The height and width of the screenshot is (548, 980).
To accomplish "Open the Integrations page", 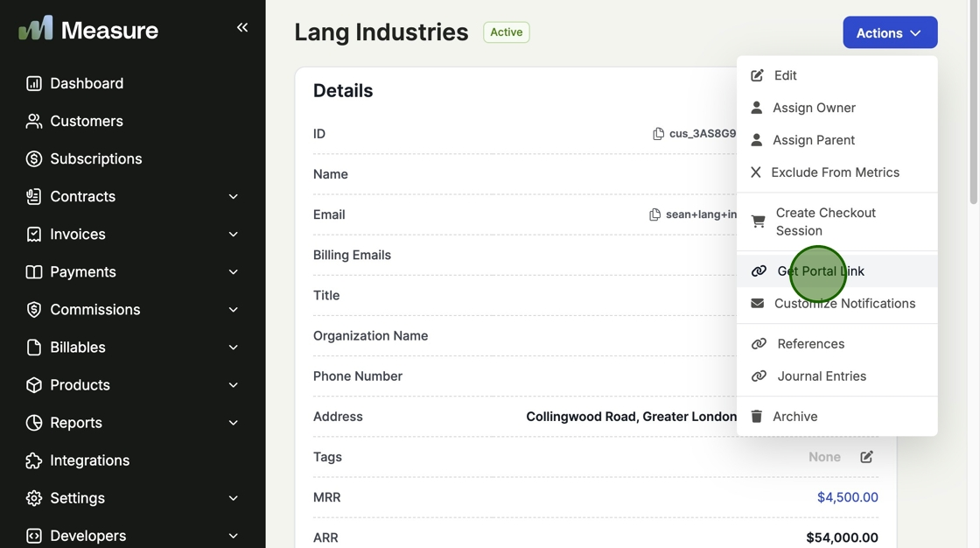I will (89, 460).
